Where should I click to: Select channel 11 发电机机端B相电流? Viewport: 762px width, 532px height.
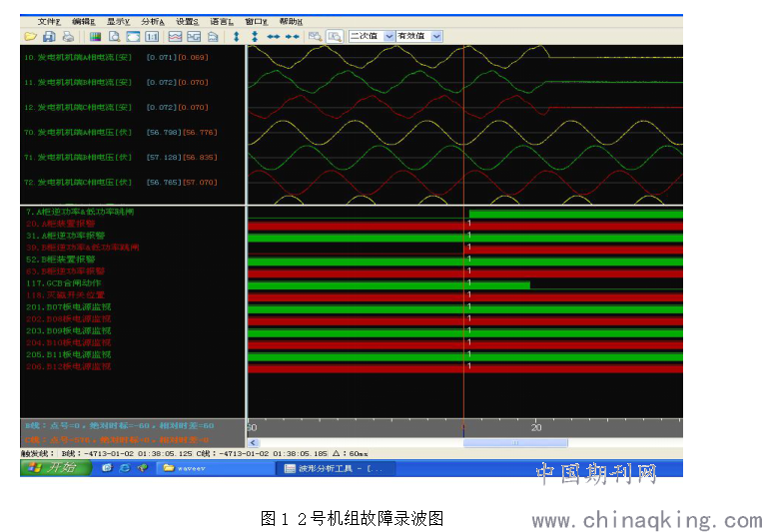tap(78, 82)
